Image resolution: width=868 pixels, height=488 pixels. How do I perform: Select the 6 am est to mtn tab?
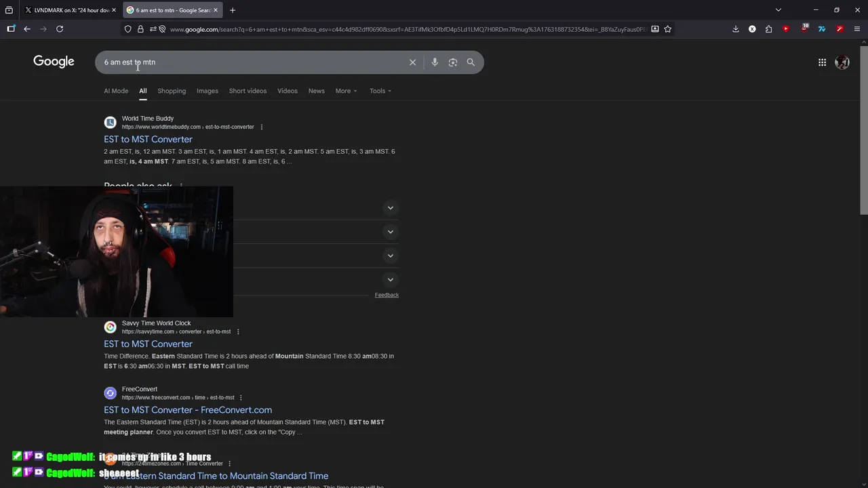click(x=172, y=10)
